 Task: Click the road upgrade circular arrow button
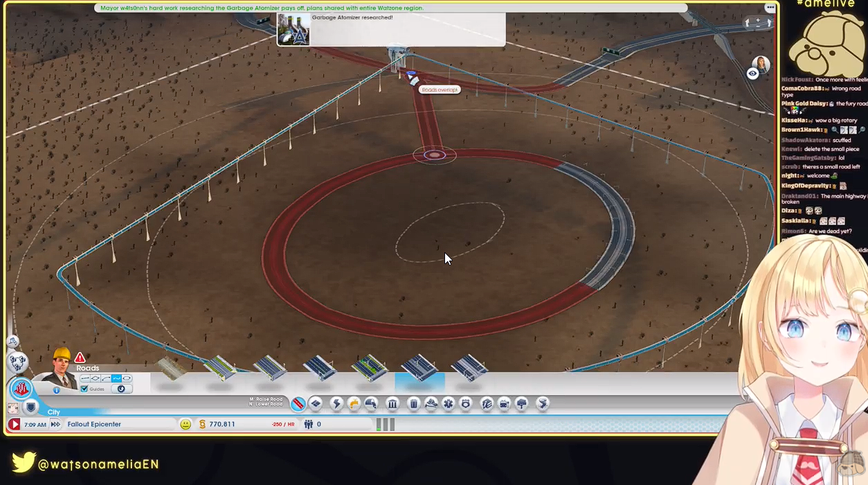(122, 389)
